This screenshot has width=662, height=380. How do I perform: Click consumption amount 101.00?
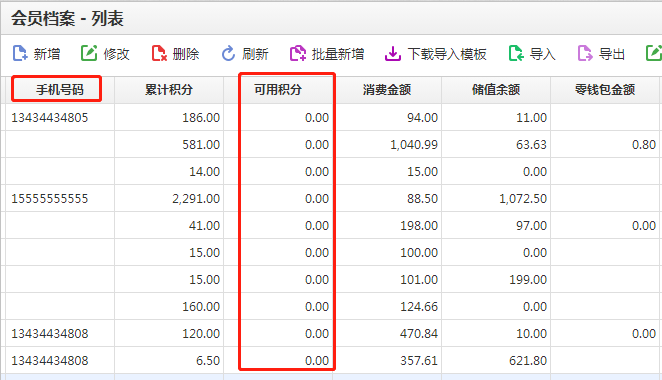click(419, 280)
